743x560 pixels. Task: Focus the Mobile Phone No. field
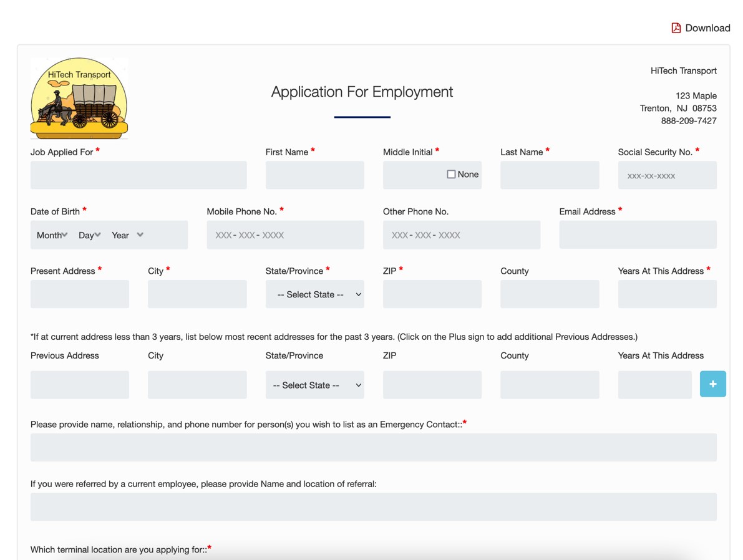click(285, 235)
